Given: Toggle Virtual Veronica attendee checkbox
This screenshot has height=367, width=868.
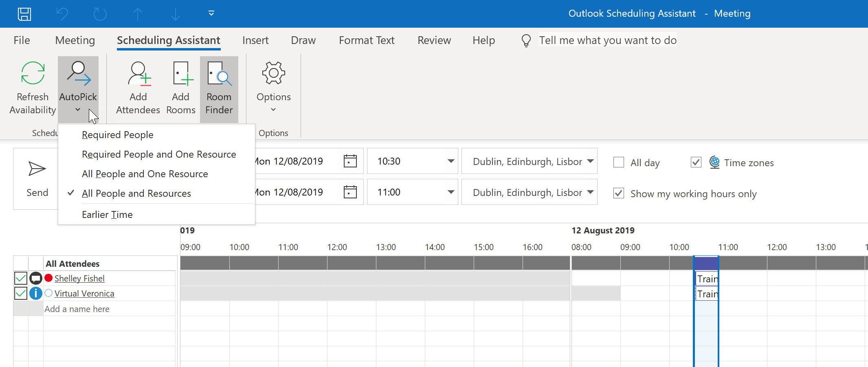Looking at the screenshot, I should tap(21, 293).
